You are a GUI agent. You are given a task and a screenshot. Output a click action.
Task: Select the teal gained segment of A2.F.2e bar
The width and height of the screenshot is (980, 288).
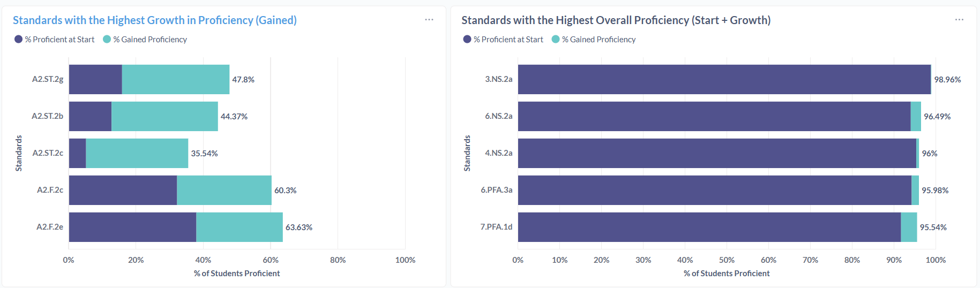tap(239, 227)
